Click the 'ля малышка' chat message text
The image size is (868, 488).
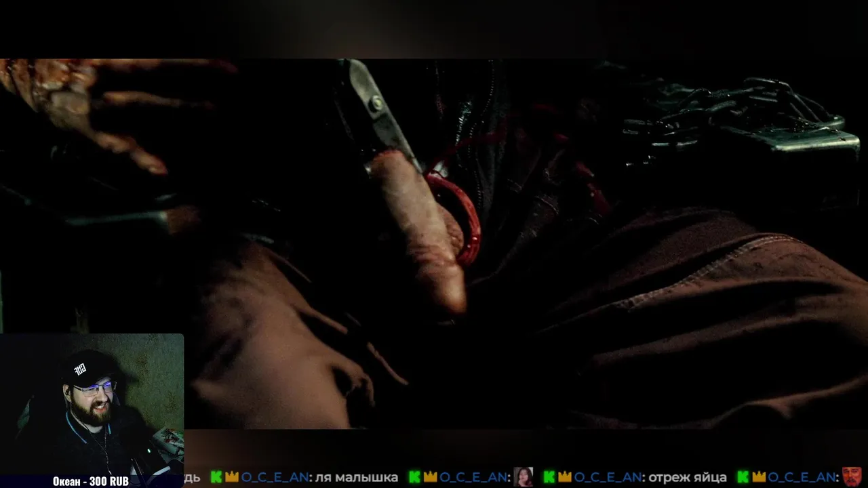(357, 477)
